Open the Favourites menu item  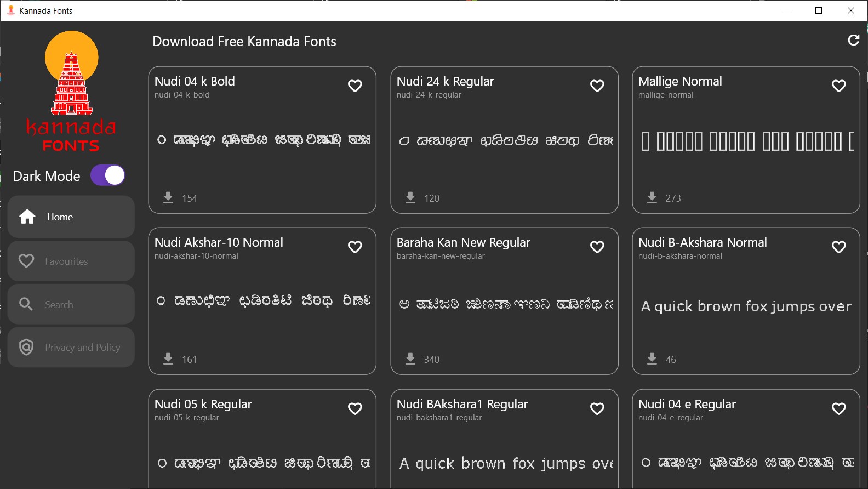(x=71, y=261)
